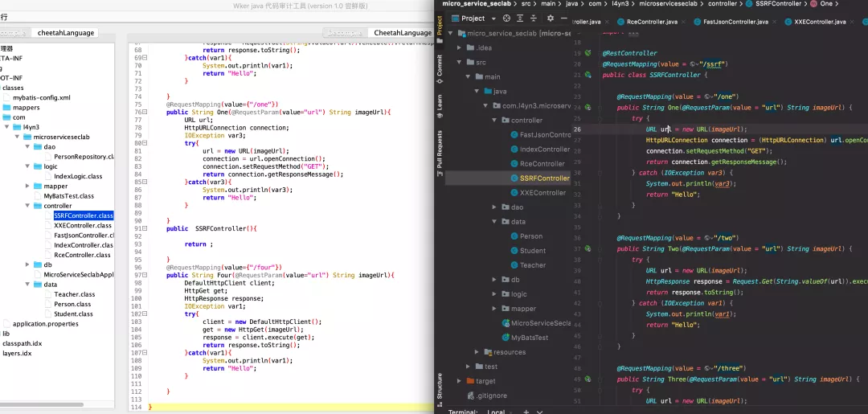
Task: Click the globe URL icon before "/ssrf" mapping
Action: 694,64
